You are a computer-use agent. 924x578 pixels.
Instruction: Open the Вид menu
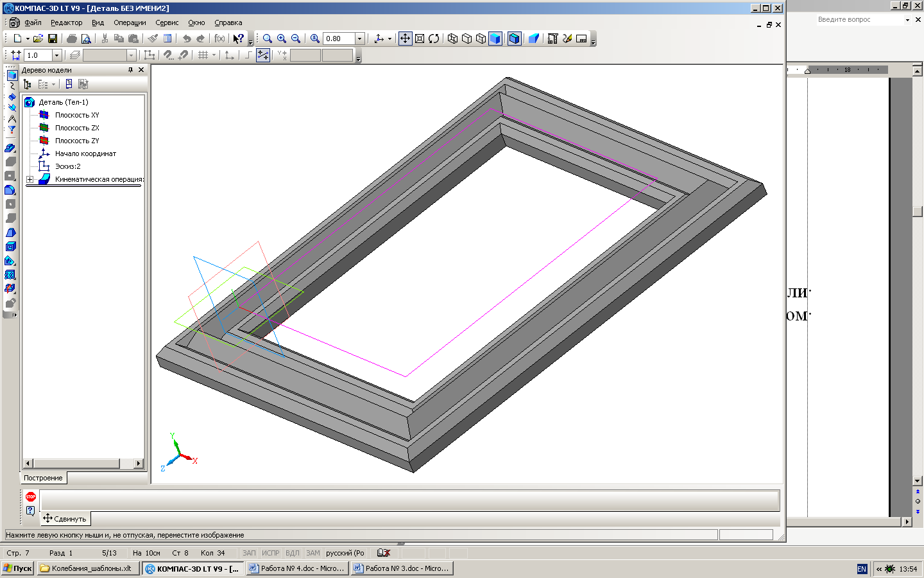[x=98, y=22]
